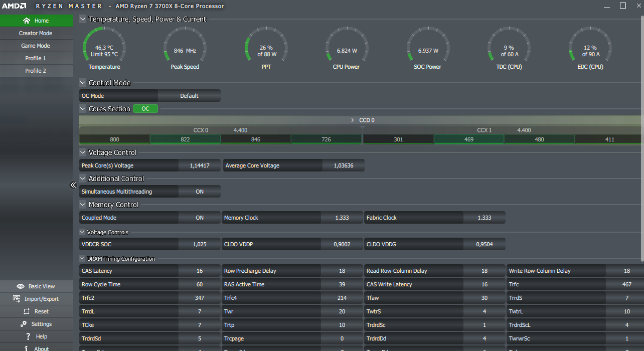The width and height of the screenshot is (644, 351).
Task: Click the PPT gauge
Action: point(266,48)
